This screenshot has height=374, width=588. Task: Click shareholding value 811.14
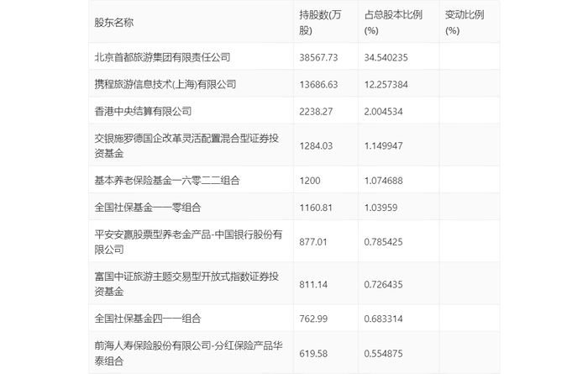click(313, 284)
